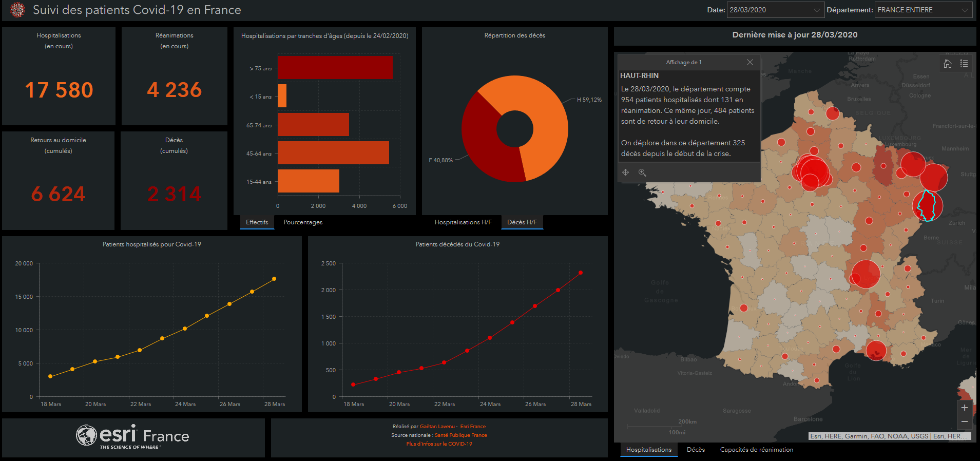This screenshot has height=461, width=980.
Task: Click the 15-44 ans bar
Action: 309,181
